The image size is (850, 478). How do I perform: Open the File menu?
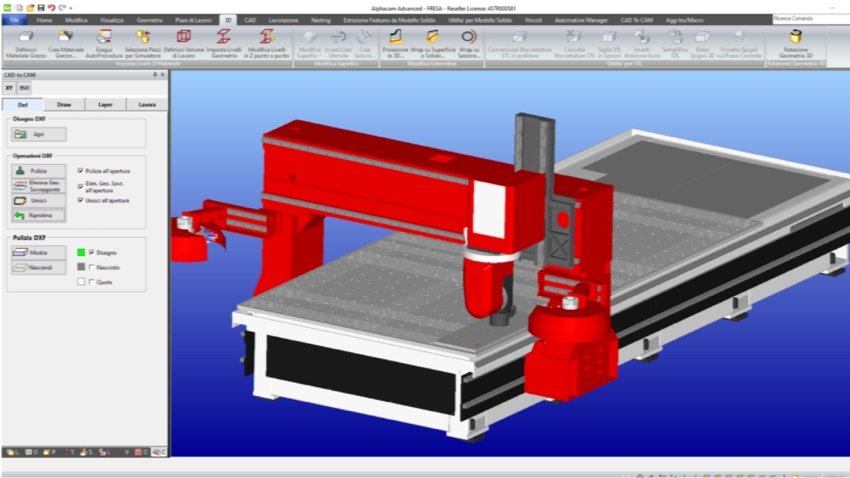tap(14, 19)
